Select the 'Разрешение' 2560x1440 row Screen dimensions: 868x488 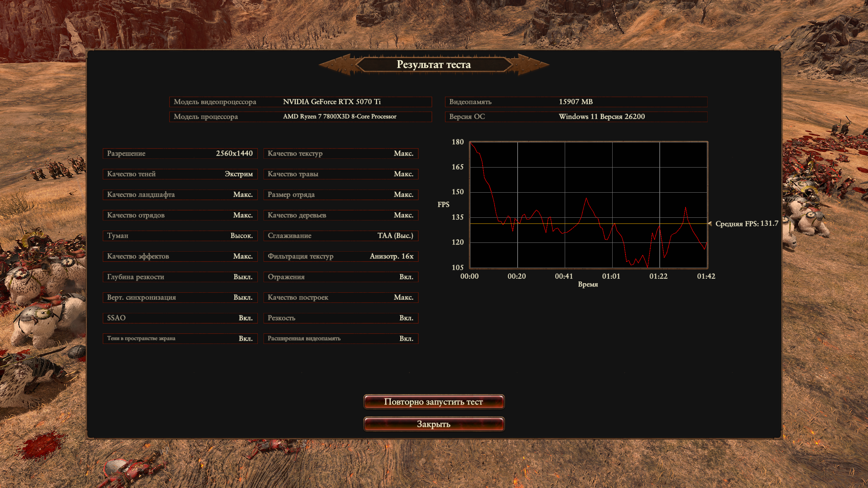click(180, 153)
